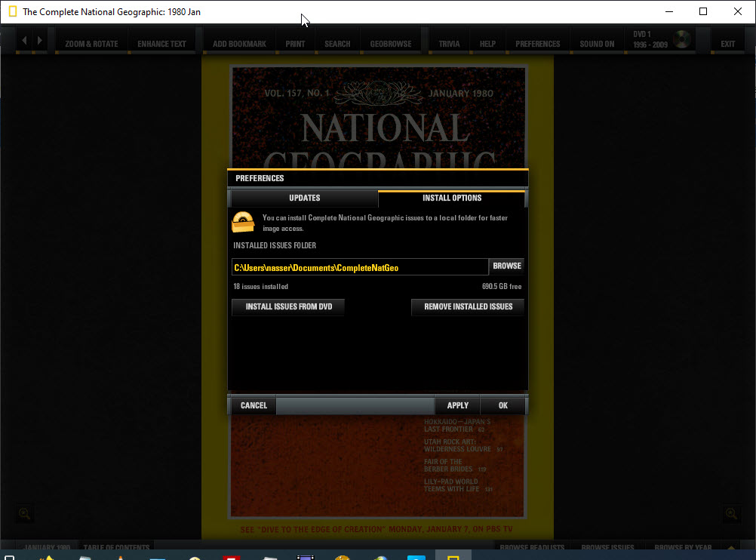Open Trivia from the toolbar

[x=450, y=44]
